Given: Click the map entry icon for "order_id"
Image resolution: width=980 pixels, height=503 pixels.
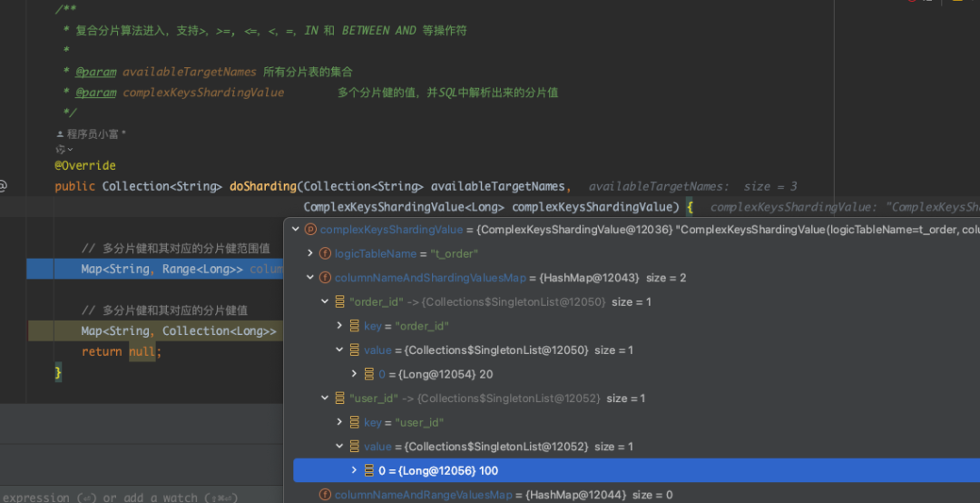Looking at the screenshot, I should click(x=339, y=301).
